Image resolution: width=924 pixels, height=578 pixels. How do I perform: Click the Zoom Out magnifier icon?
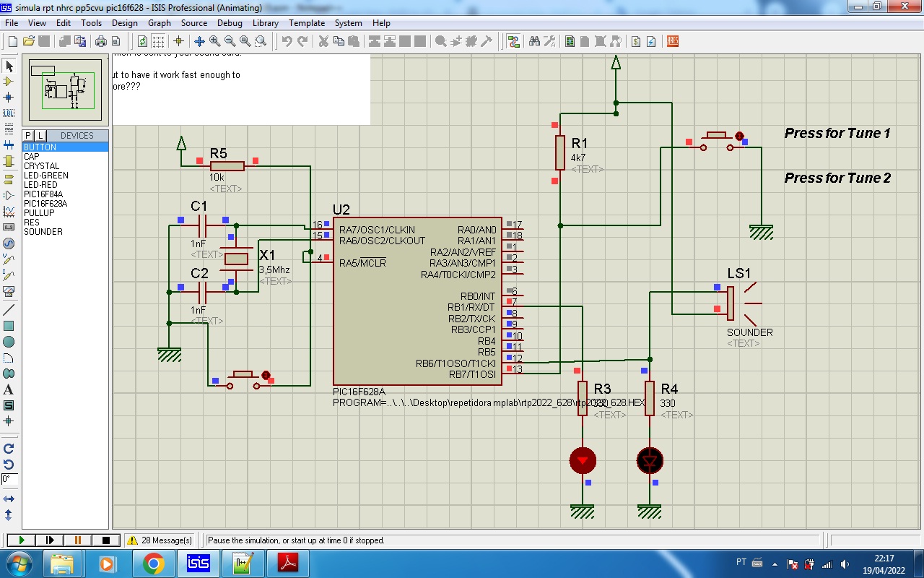pos(230,41)
